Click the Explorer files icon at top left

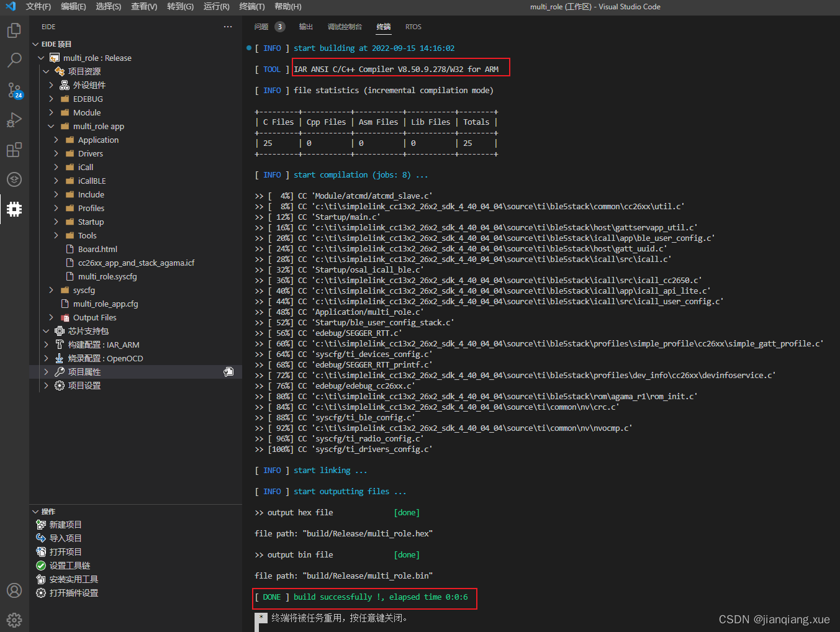(x=14, y=30)
